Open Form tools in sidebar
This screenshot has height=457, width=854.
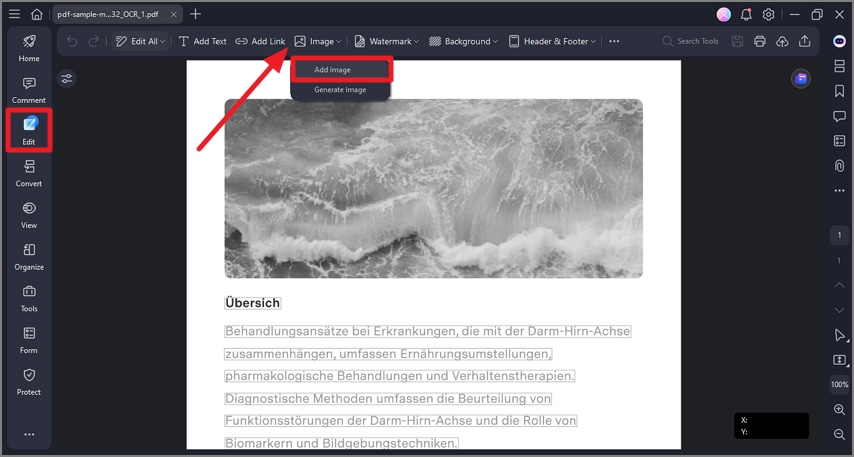point(29,340)
